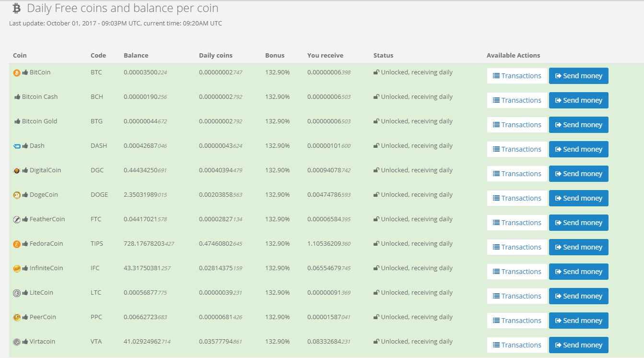Show Transactions for Dash
The width and height of the screenshot is (644, 358).
coord(517,149)
